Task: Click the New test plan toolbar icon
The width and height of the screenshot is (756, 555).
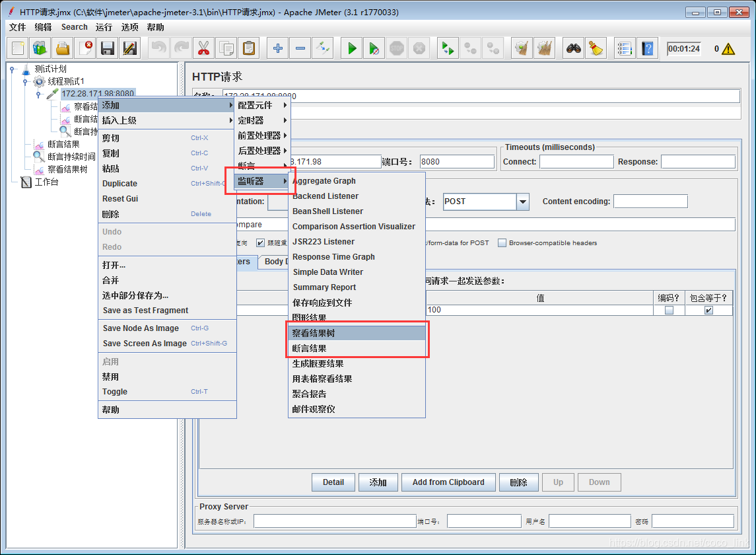Action: pos(18,48)
